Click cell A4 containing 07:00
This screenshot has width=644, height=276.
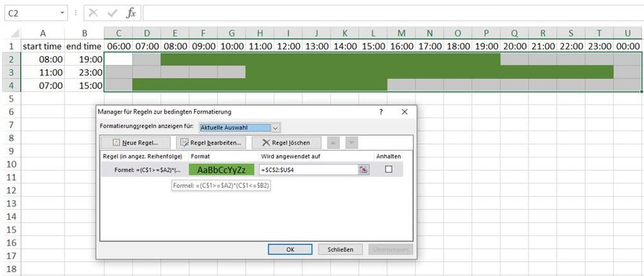pos(43,86)
